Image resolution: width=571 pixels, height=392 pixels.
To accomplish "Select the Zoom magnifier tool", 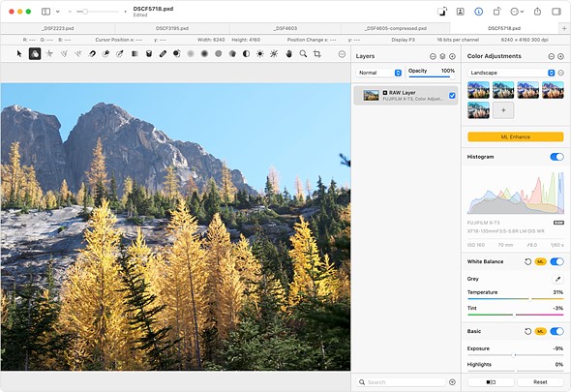I will (x=303, y=54).
